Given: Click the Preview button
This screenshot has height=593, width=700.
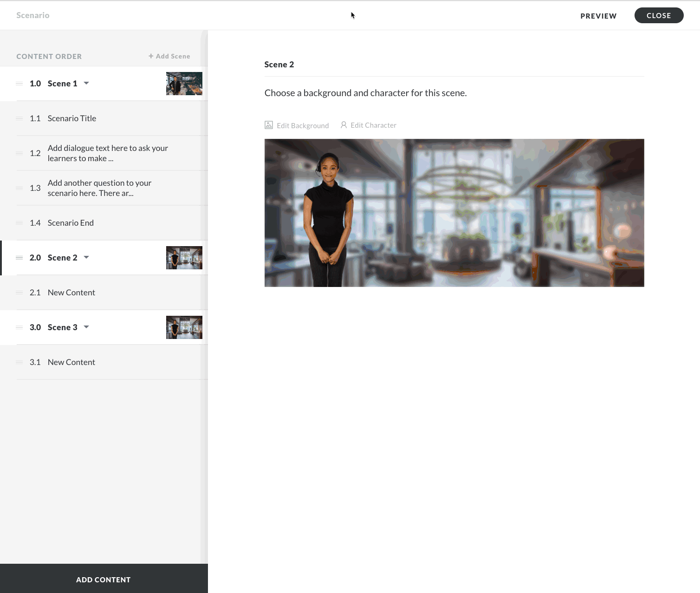Looking at the screenshot, I should coord(598,16).
